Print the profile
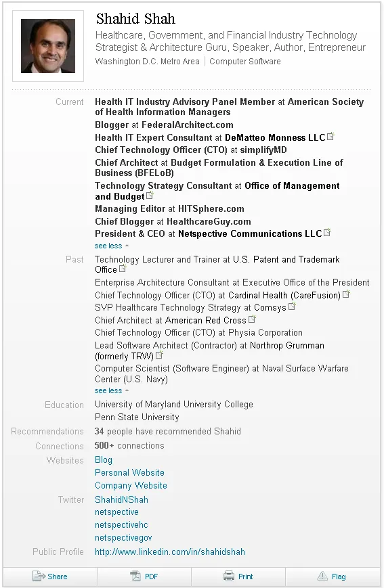This screenshot has width=384, height=588. click(x=238, y=576)
